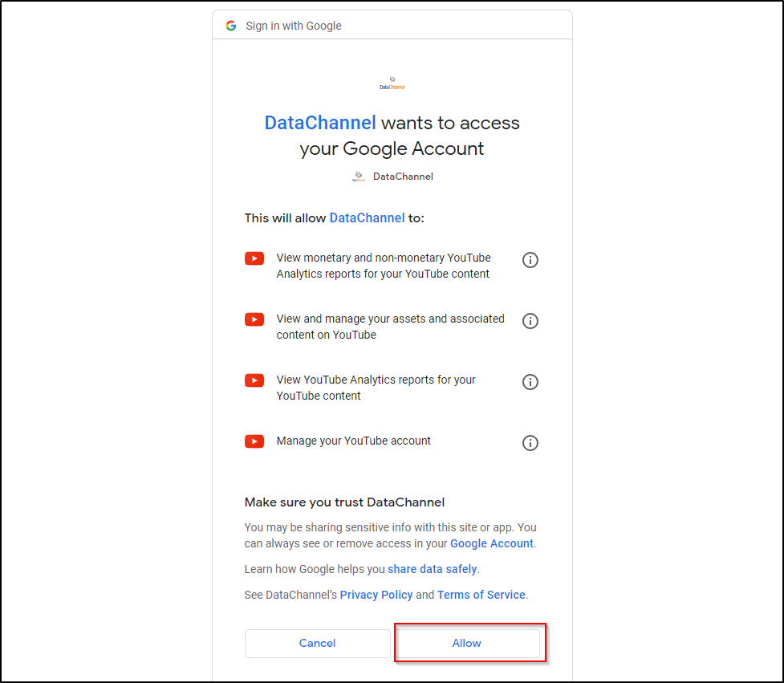
Task: Click YouTube icon next to Manage your YouTube account
Action: [254, 441]
